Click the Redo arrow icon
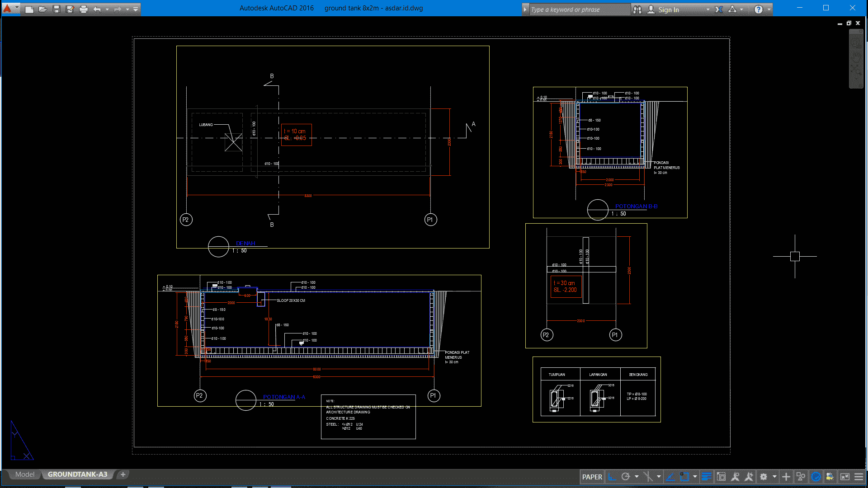Image resolution: width=868 pixels, height=488 pixels. [118, 9]
